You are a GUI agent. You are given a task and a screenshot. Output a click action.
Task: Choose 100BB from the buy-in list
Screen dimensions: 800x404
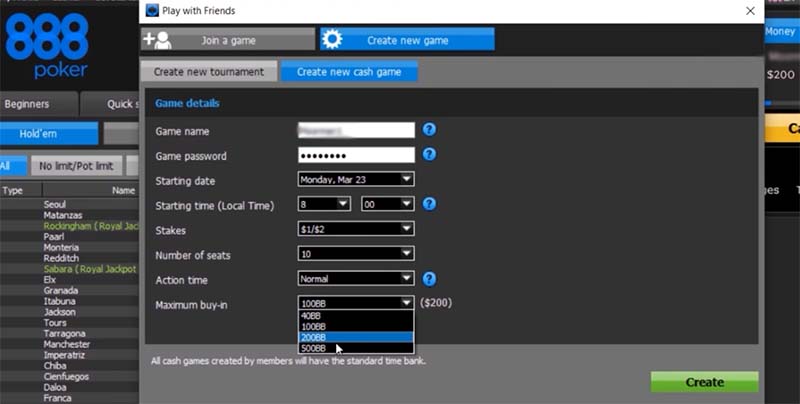356,326
